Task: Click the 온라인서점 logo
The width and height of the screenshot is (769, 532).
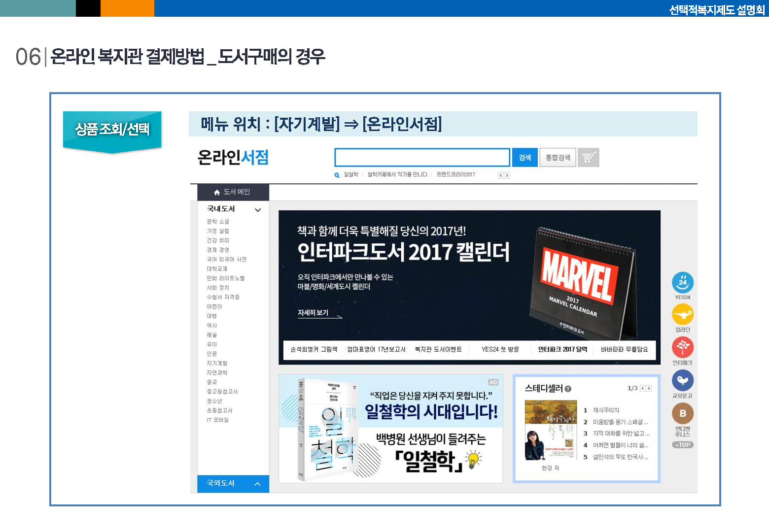Action: pyautogui.click(x=233, y=158)
